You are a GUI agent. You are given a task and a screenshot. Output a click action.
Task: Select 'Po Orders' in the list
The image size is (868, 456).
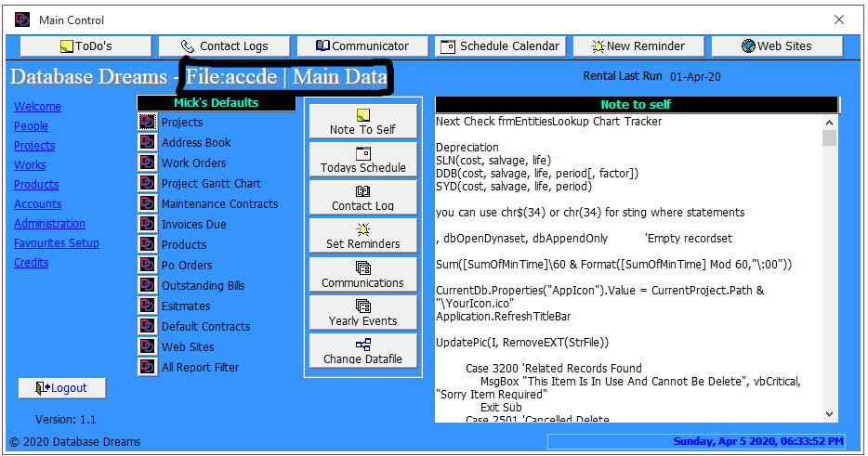tap(187, 266)
